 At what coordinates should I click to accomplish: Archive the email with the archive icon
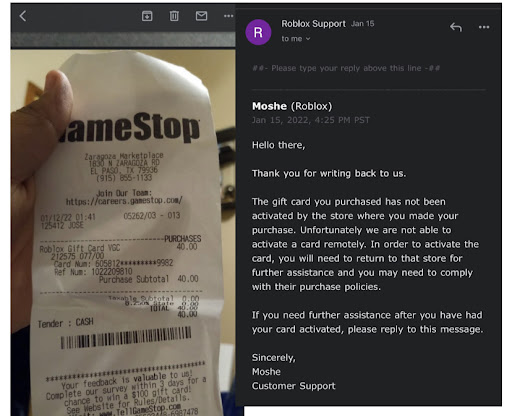(x=147, y=16)
